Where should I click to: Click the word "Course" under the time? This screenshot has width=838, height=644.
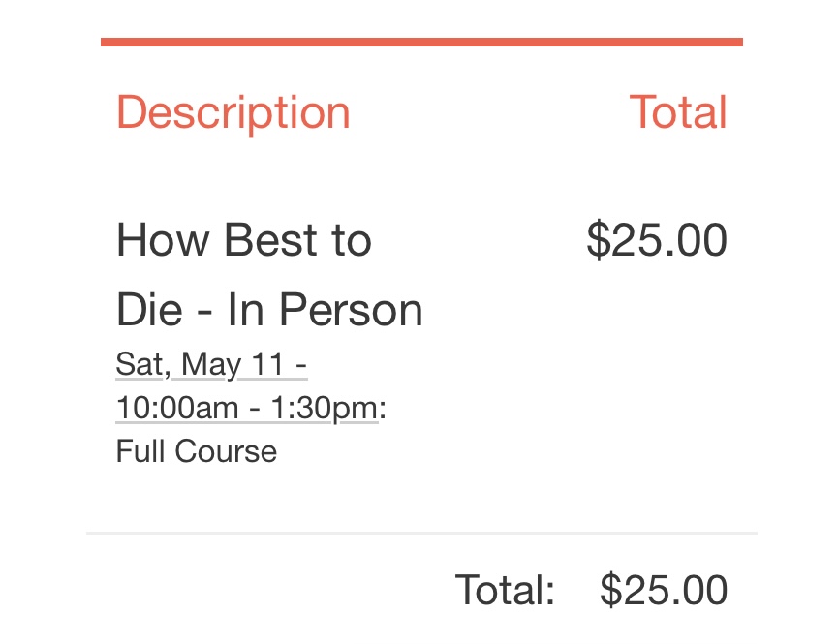[232, 451]
